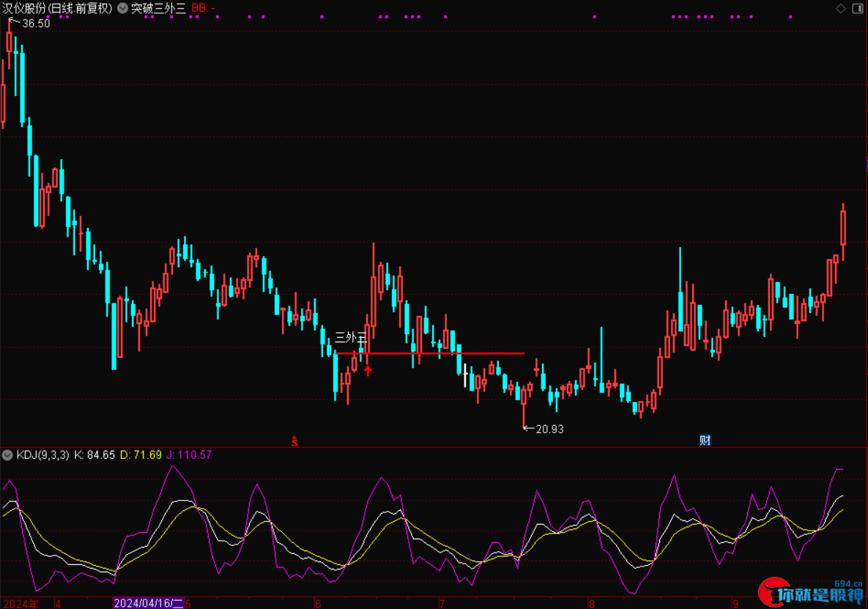
Task: Toggle the panel layout square icon
Action: tap(858, 8)
